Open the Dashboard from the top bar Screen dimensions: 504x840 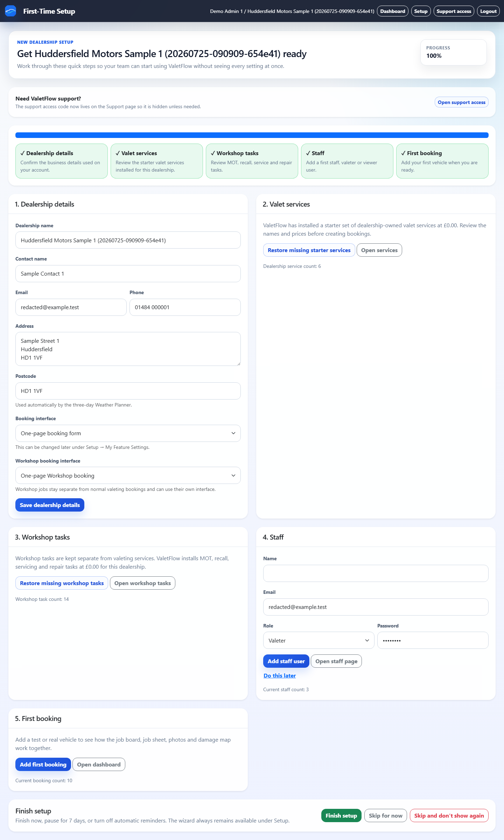click(x=392, y=11)
